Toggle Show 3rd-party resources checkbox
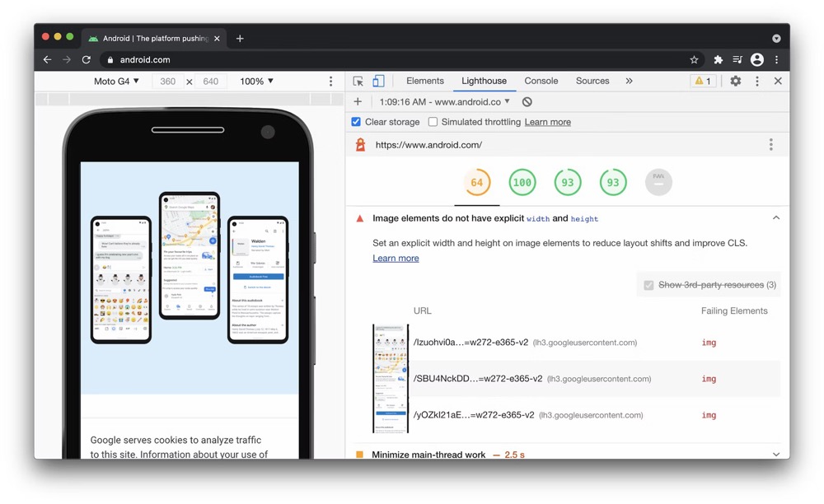 pos(648,285)
